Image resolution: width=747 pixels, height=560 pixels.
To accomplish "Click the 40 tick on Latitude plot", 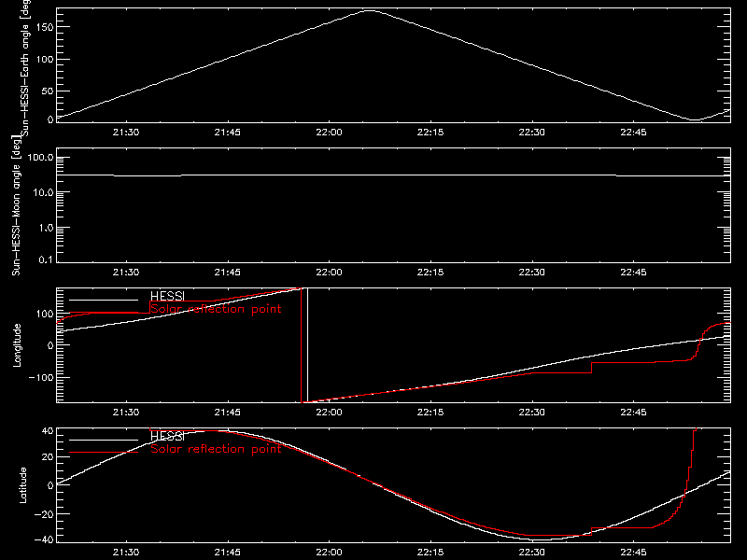I will tap(48, 431).
